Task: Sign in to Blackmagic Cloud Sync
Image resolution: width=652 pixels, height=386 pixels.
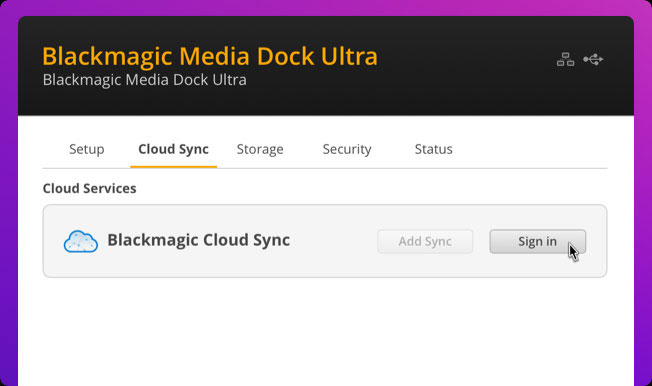Action: (x=538, y=241)
